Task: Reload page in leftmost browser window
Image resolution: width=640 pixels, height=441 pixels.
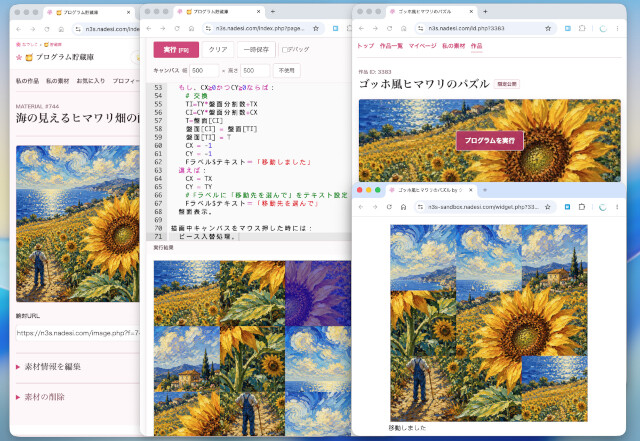Action: tap(47, 29)
